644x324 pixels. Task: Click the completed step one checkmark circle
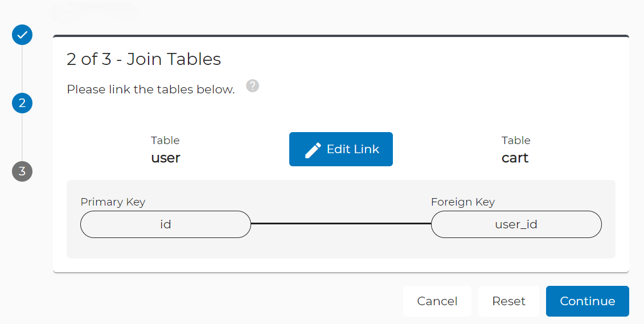pos(22,35)
